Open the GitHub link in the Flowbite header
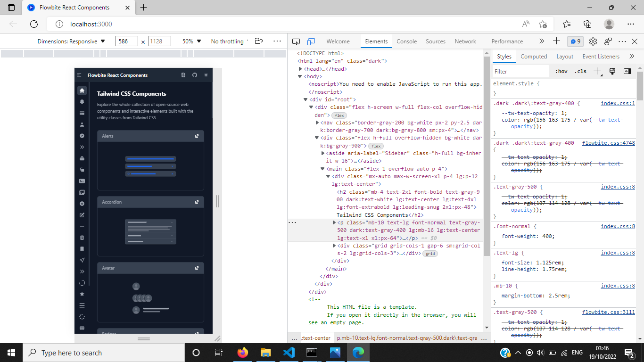 (195, 75)
